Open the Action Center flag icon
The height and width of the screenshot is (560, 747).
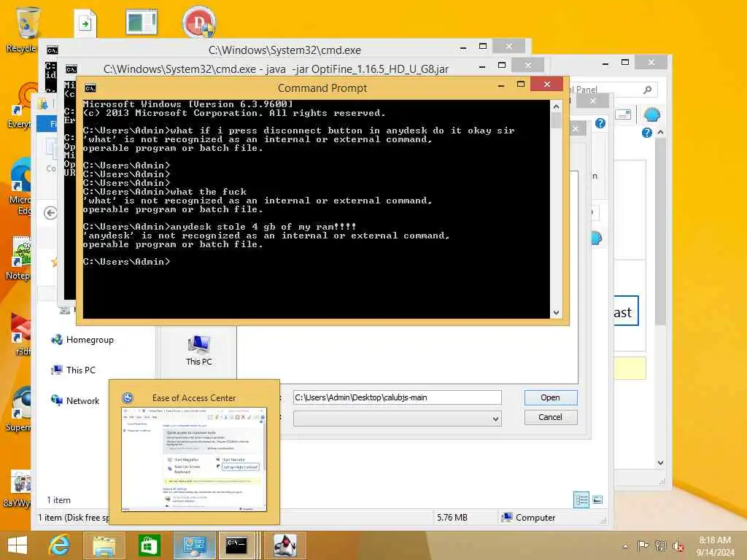click(643, 546)
